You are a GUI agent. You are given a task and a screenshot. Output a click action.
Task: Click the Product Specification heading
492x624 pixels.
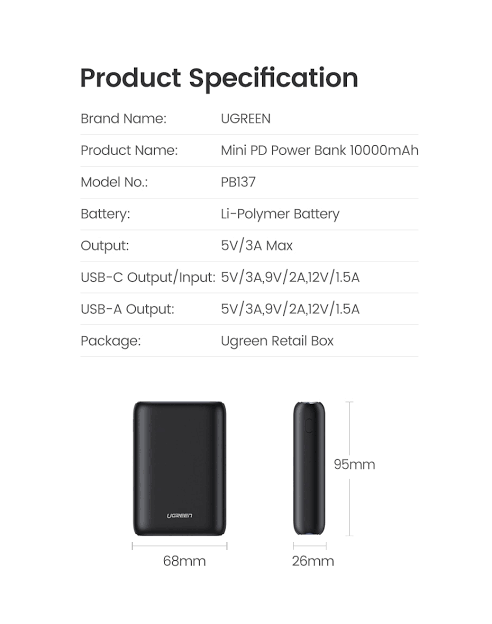[219, 79]
